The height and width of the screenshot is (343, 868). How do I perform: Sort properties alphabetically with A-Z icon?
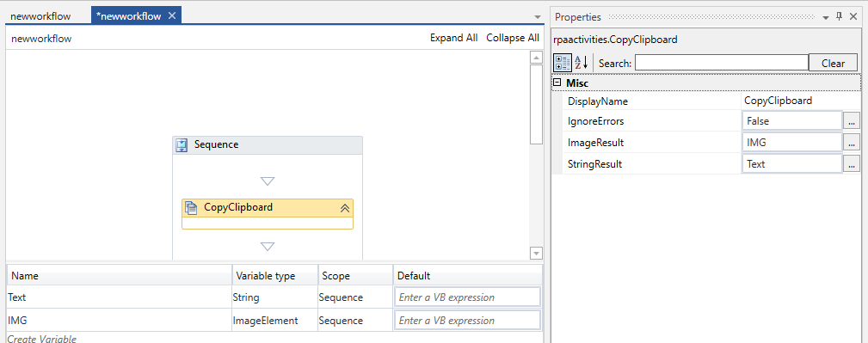[581, 63]
